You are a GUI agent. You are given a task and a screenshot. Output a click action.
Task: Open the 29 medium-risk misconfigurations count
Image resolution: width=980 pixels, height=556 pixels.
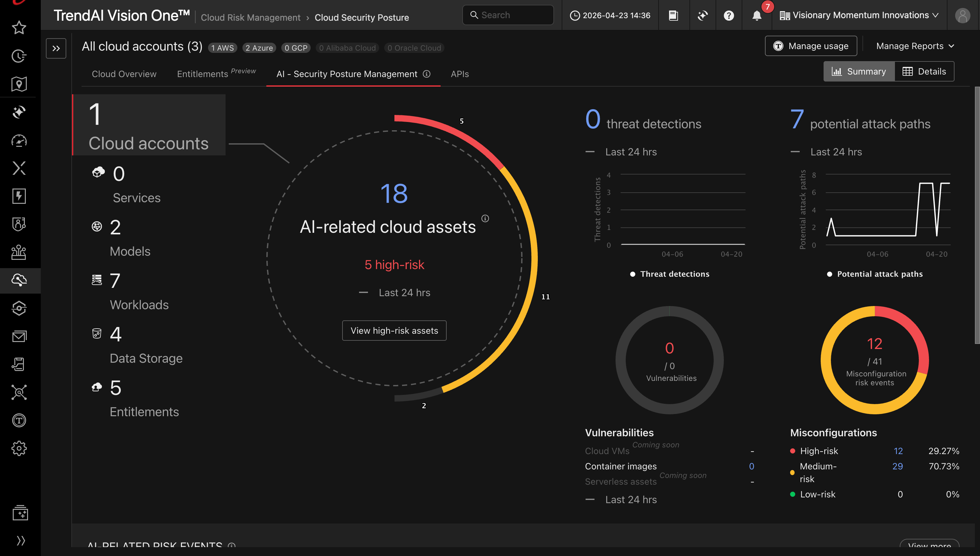[898, 466]
